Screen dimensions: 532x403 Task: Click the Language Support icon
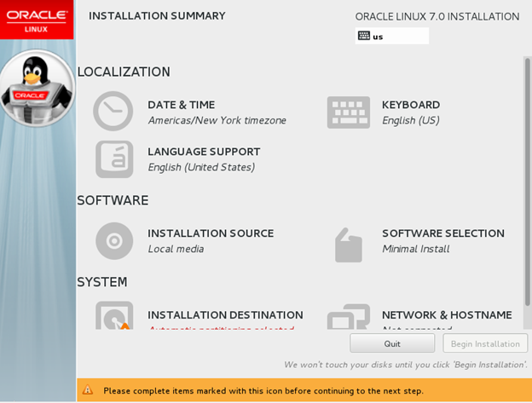(113, 159)
